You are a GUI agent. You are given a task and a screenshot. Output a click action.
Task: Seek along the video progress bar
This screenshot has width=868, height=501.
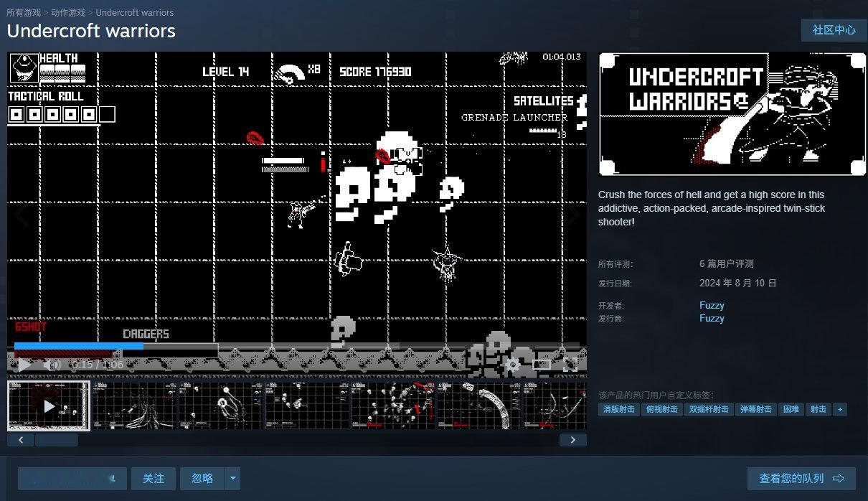coord(297,347)
